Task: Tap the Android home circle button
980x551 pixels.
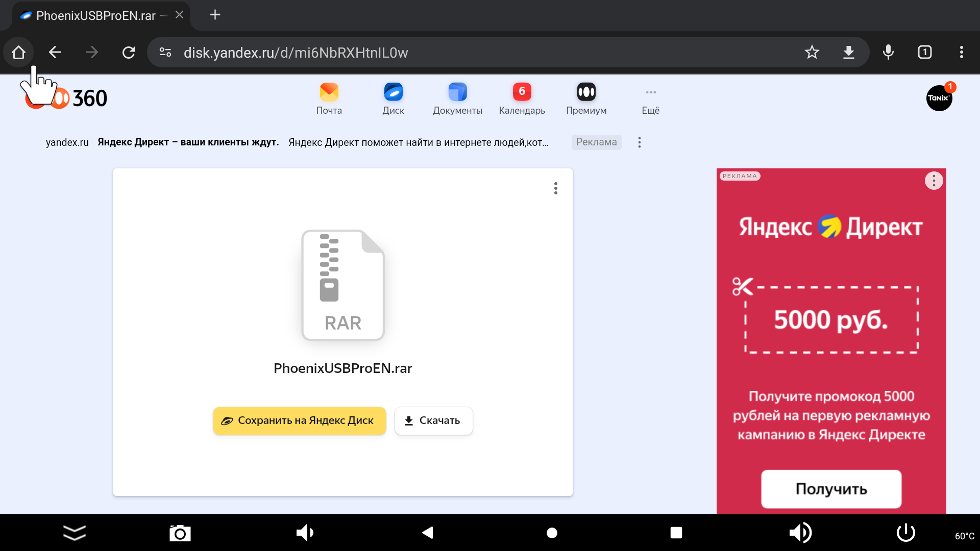Action: point(552,533)
